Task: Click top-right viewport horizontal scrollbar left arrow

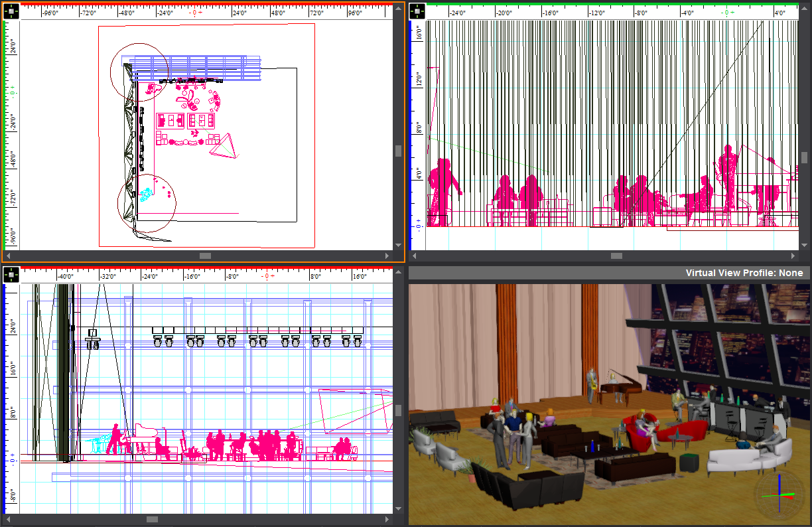Action: point(415,256)
